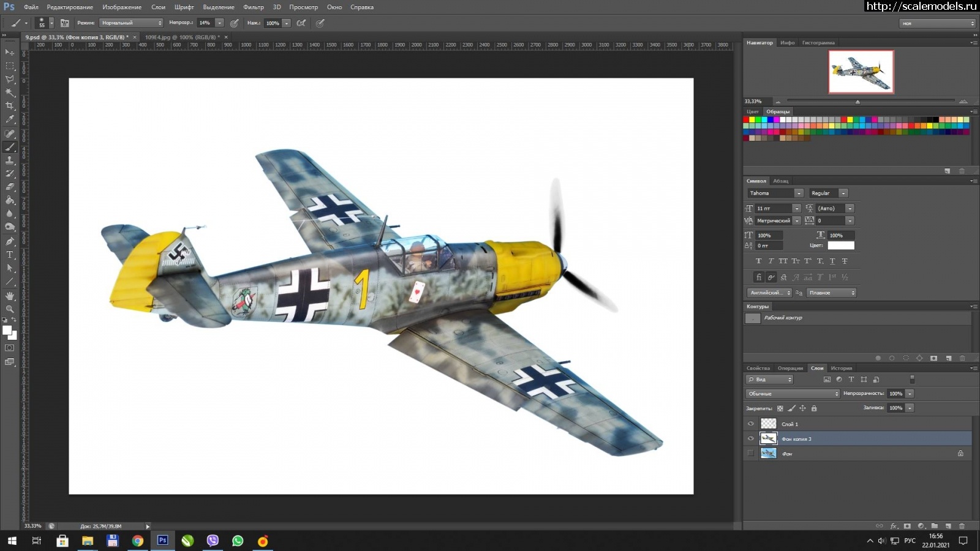Add layer mask at Layers panel bottom
The height and width of the screenshot is (551, 980).
907,526
